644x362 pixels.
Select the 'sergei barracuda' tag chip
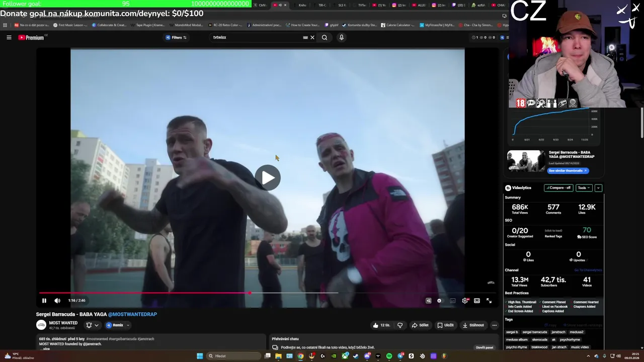[535, 332]
